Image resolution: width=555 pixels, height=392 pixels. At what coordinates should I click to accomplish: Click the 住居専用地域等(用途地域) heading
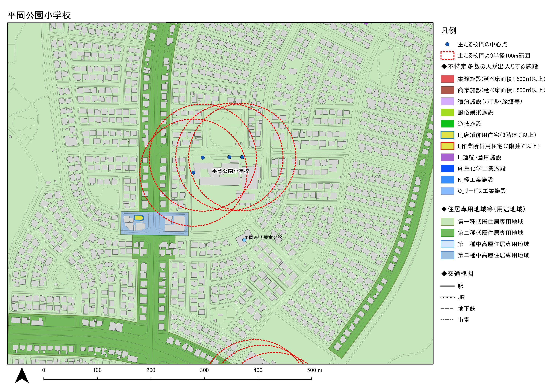(483, 209)
